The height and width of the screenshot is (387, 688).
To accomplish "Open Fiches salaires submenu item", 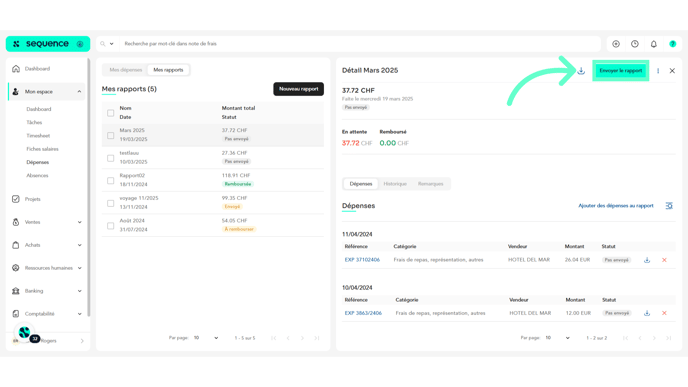I will (43, 149).
